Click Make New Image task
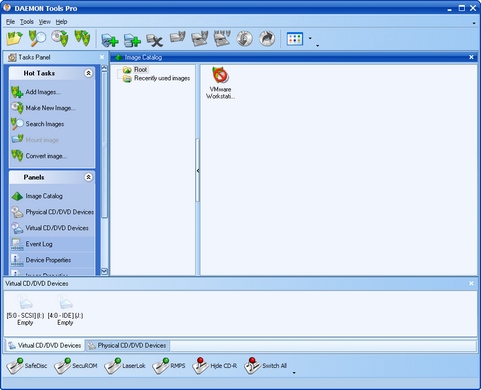The width and height of the screenshot is (481, 390). pyautogui.click(x=43, y=108)
